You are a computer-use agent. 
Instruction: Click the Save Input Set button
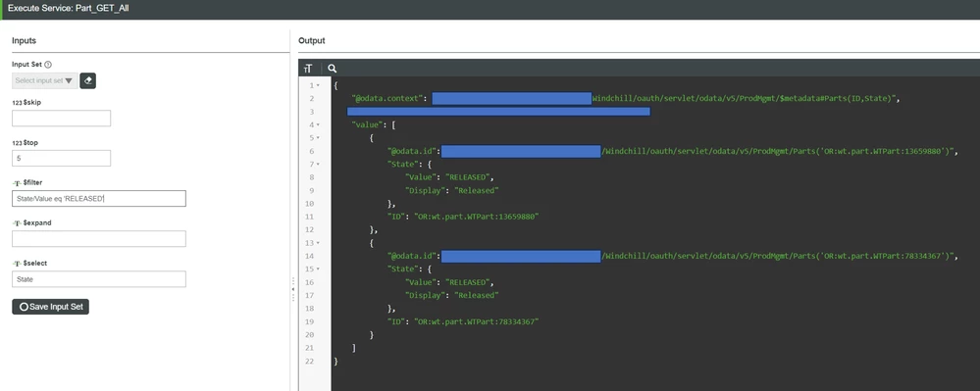(x=51, y=307)
